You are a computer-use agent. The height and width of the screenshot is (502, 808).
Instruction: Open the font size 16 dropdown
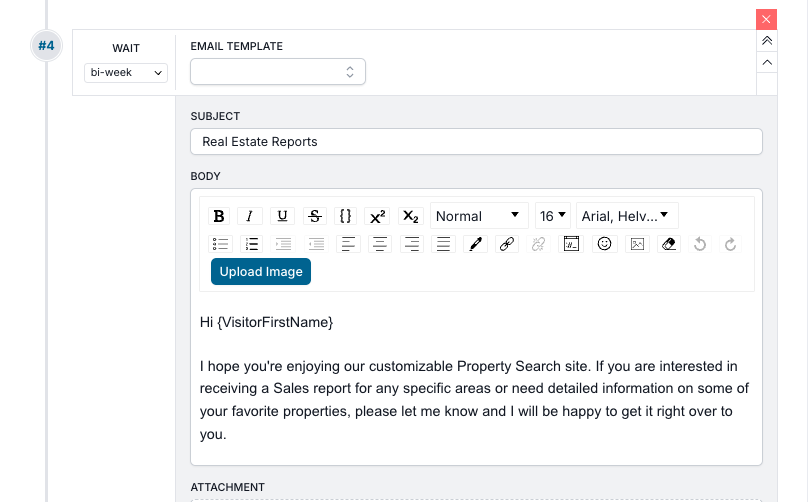click(553, 216)
